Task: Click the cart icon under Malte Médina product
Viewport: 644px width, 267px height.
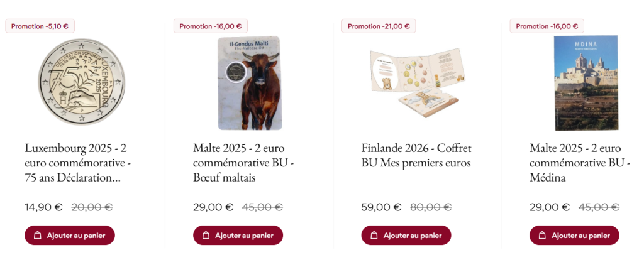Action: coord(542,236)
